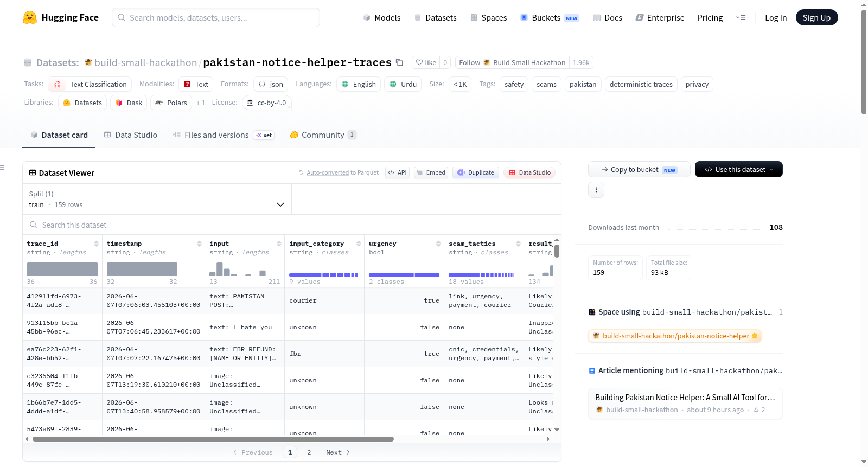Open pakistan-notice-helper space link
This screenshot has width=868, height=467.
[x=675, y=336]
